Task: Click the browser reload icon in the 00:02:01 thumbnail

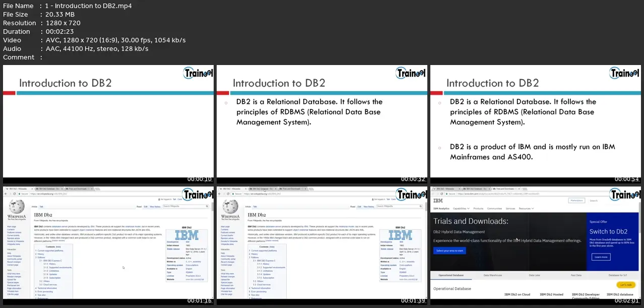Action: 441,194
